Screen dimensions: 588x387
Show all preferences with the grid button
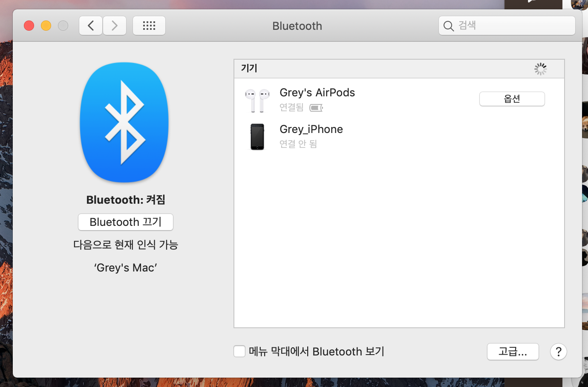click(149, 26)
